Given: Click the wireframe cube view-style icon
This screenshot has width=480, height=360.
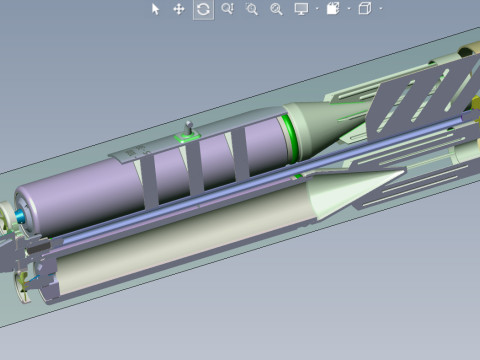Looking at the screenshot, I should tap(365, 9).
